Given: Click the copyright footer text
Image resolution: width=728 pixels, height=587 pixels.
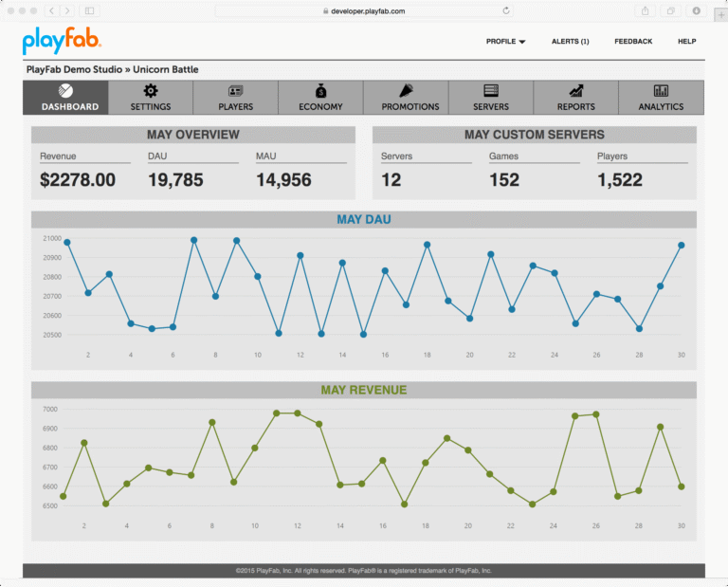Looking at the screenshot, I should coord(364,571).
